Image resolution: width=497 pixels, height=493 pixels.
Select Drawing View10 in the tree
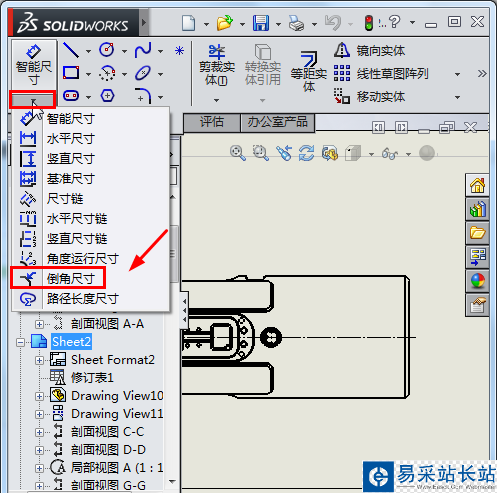(x=117, y=396)
